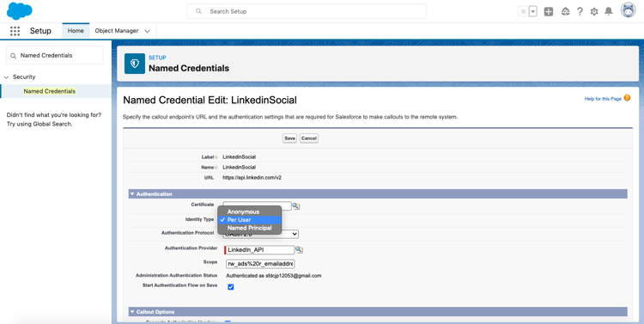
Task: Open the Help for this Page link
Action: click(x=603, y=99)
